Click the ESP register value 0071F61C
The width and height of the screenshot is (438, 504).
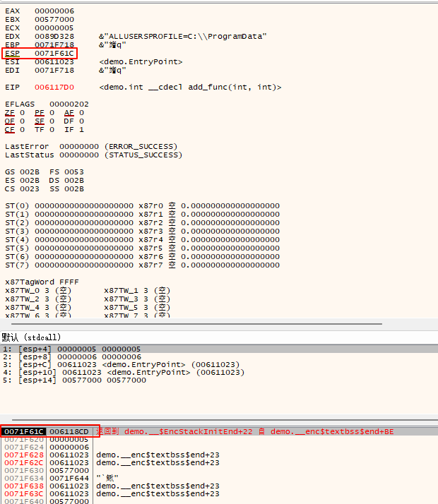point(55,54)
